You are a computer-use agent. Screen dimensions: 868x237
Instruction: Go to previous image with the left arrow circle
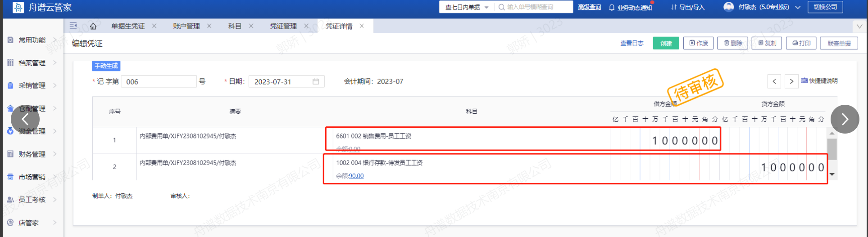tap(25, 119)
